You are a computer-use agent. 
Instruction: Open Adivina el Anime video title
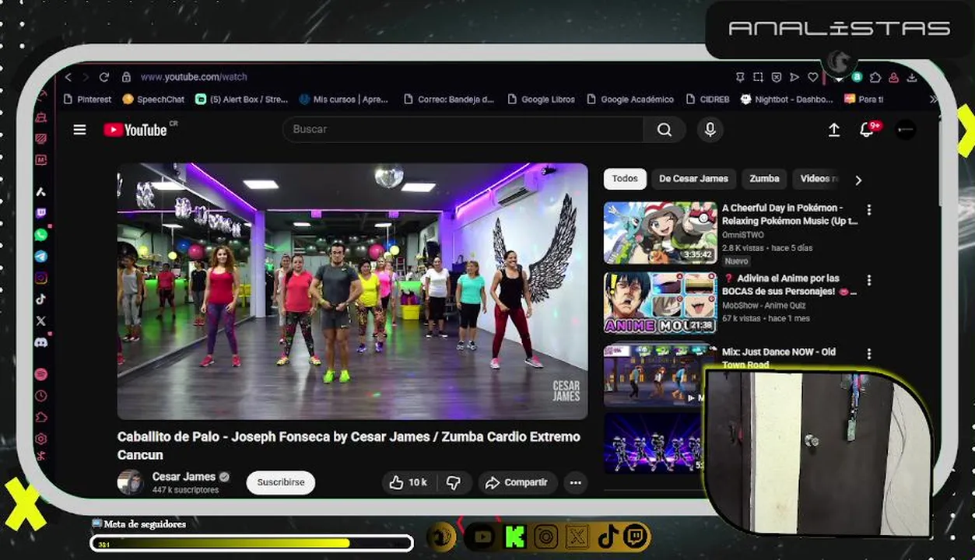pos(789,285)
